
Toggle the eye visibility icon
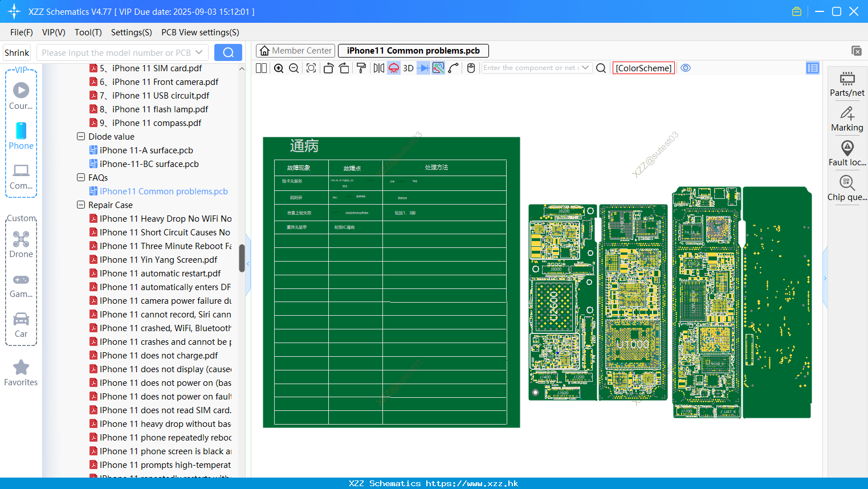686,68
